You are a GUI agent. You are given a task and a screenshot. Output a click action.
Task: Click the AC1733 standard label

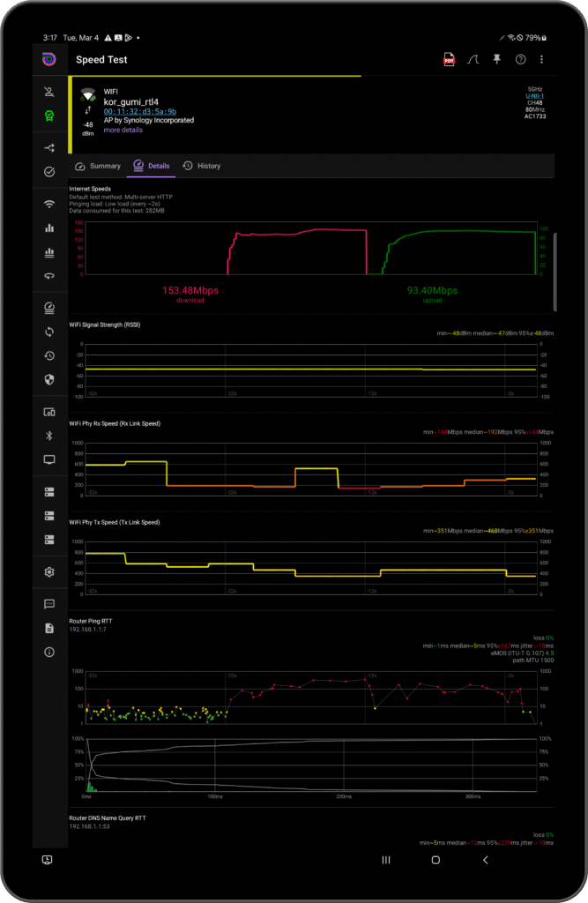tap(535, 116)
